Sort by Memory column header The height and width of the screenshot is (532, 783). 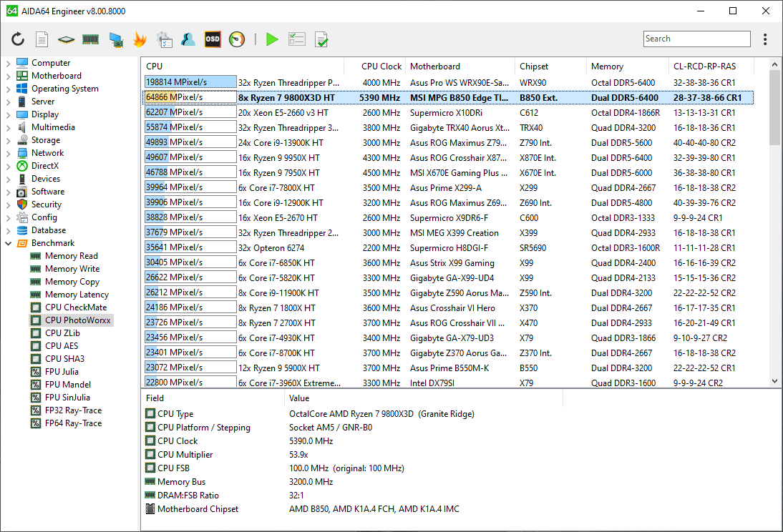tap(627, 66)
